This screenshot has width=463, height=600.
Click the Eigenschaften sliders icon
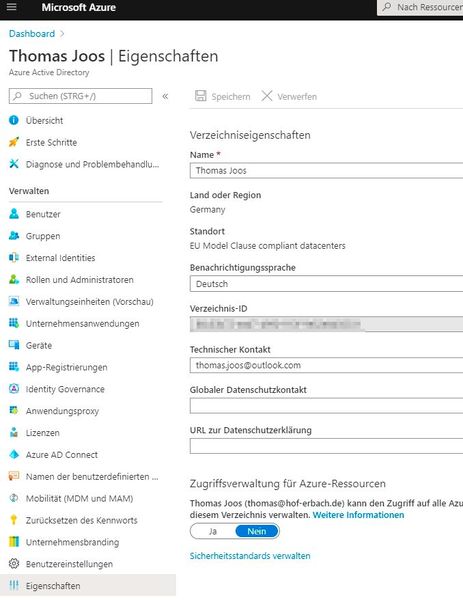pyautogui.click(x=14, y=585)
